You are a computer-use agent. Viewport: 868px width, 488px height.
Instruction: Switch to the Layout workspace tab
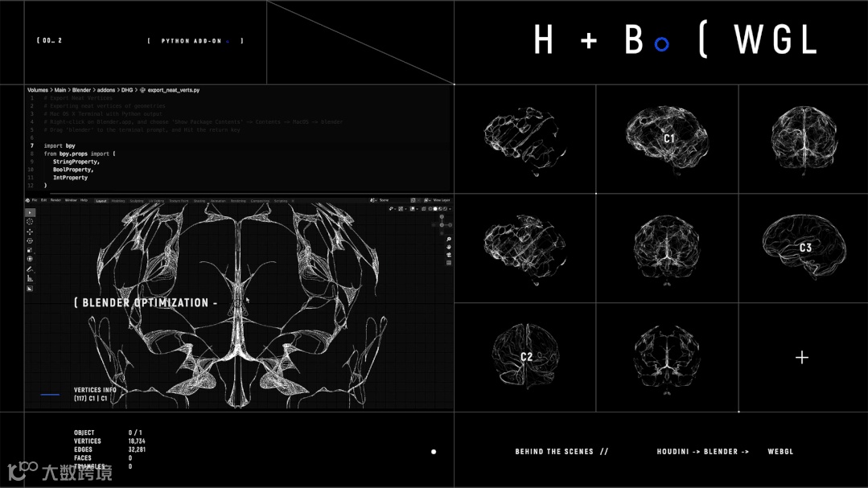coord(101,201)
